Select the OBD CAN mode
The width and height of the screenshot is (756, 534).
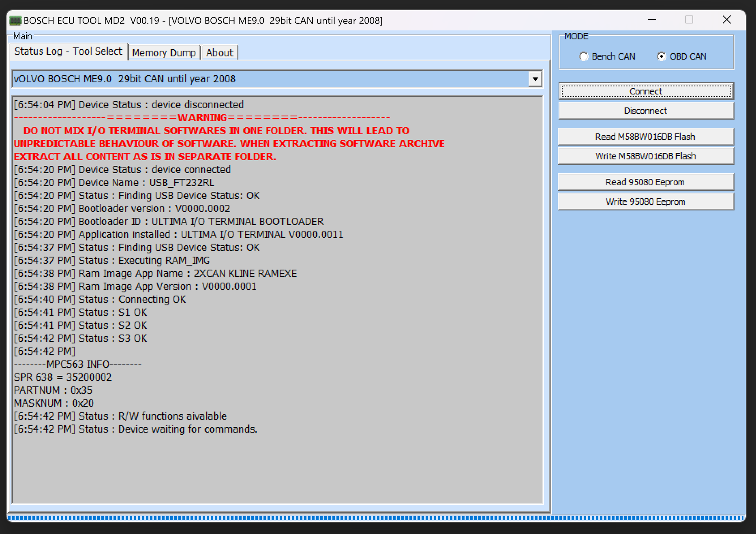[x=682, y=57]
